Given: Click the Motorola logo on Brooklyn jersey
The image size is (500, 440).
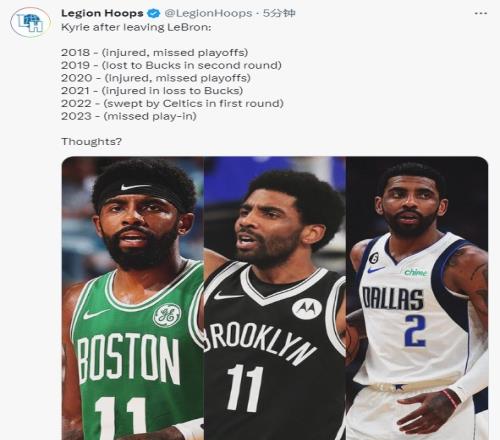Looking at the screenshot, I should click(306, 308).
